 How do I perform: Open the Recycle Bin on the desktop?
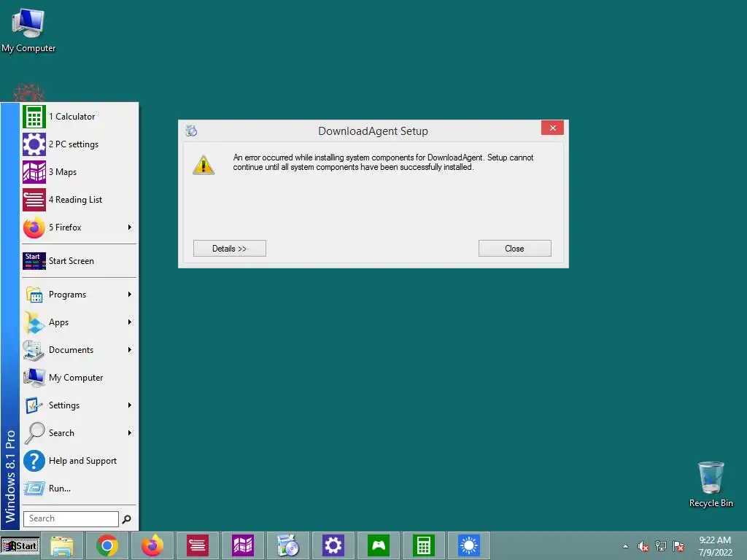pyautogui.click(x=711, y=484)
